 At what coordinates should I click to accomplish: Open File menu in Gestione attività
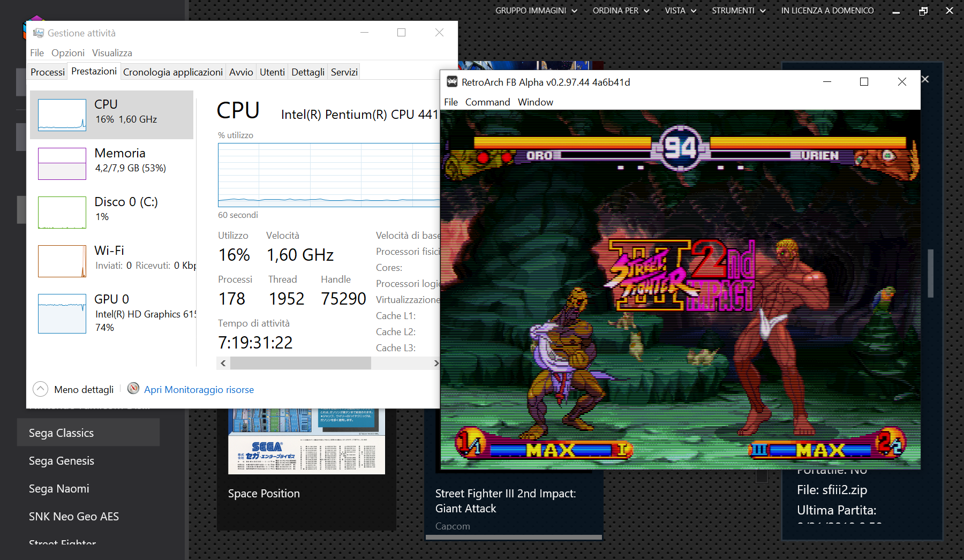pyautogui.click(x=37, y=53)
